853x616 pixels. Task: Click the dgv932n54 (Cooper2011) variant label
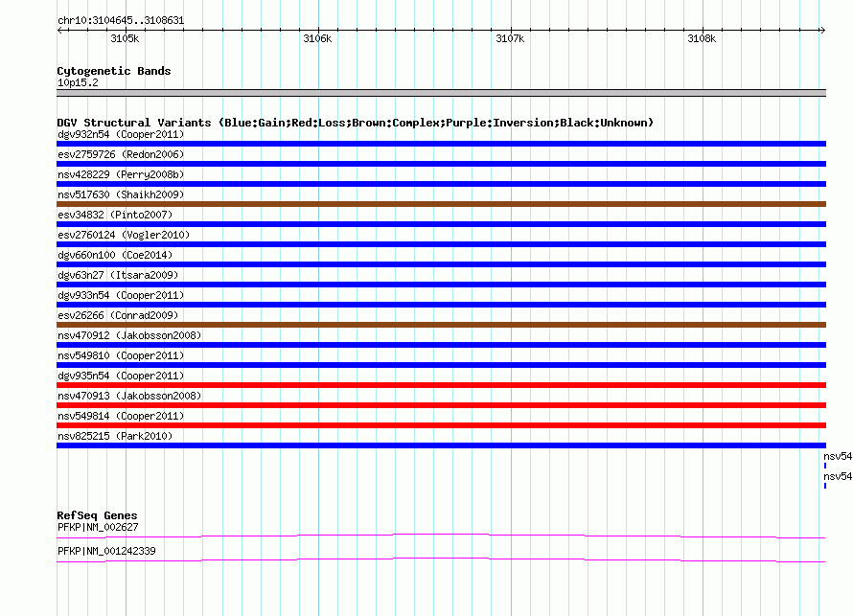[121, 134]
